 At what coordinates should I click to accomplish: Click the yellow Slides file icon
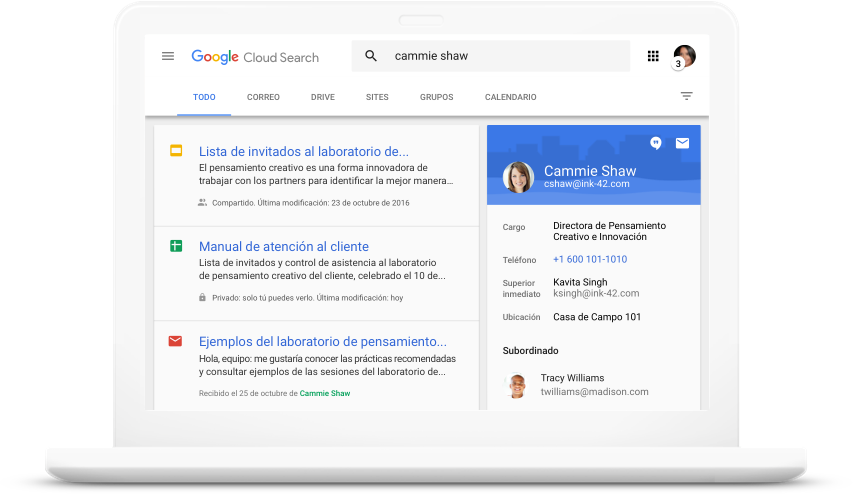pos(176,151)
